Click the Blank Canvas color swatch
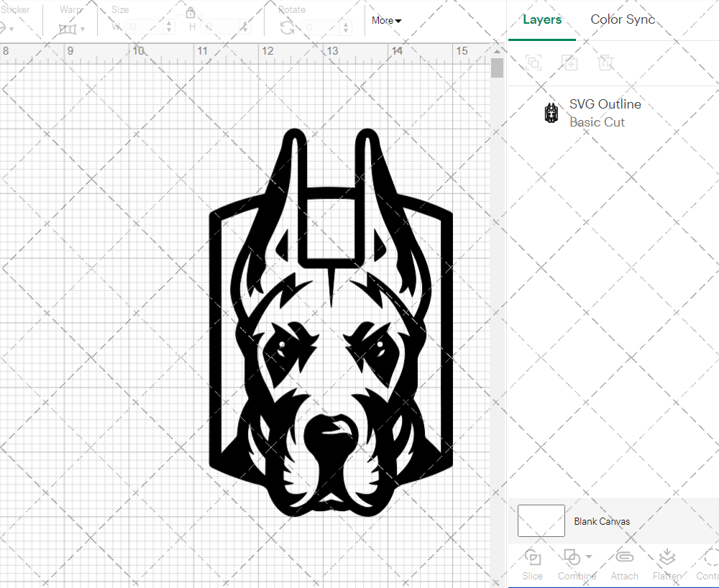This screenshot has height=588, width=719. click(x=541, y=520)
